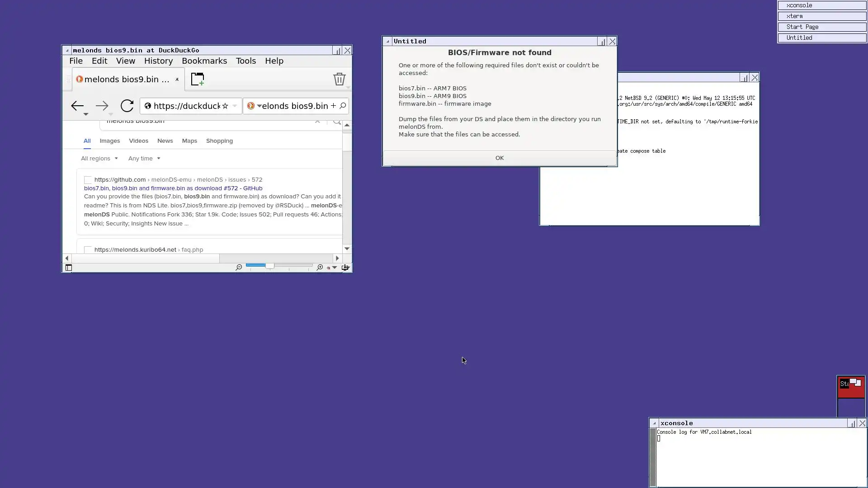Click the closed tabs trash icon
The image size is (868, 488).
point(339,79)
